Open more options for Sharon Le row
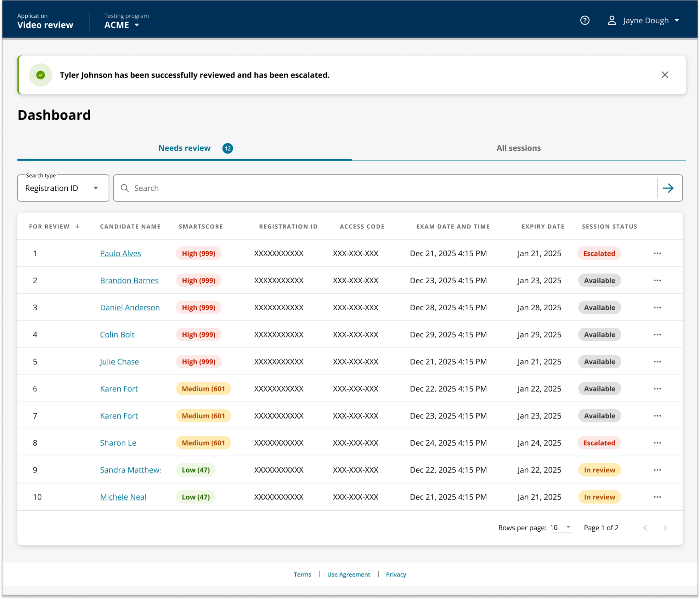Viewport: 700px width, 599px height. [x=657, y=443]
